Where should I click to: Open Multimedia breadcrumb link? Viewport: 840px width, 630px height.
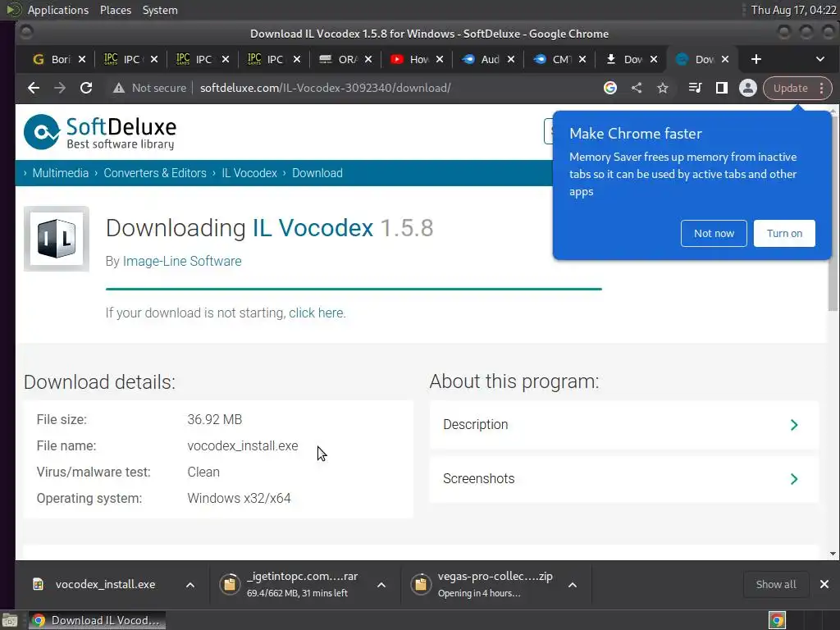61,173
